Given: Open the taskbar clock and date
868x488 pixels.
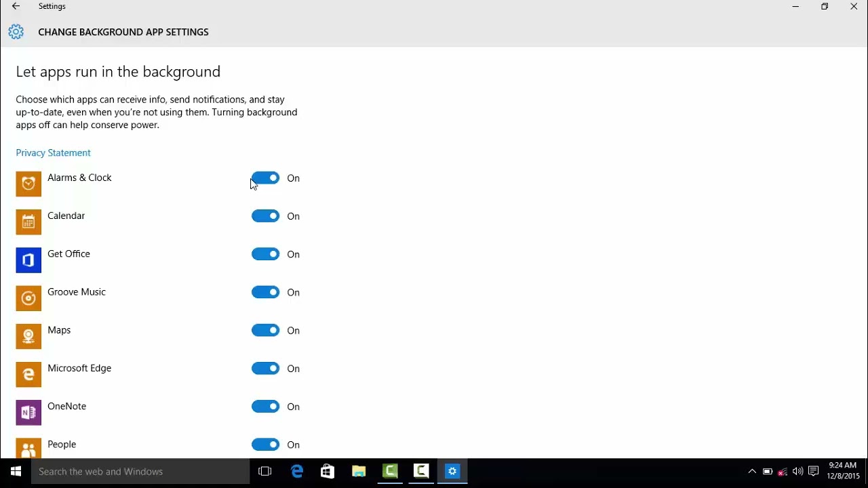Looking at the screenshot, I should click(843, 471).
